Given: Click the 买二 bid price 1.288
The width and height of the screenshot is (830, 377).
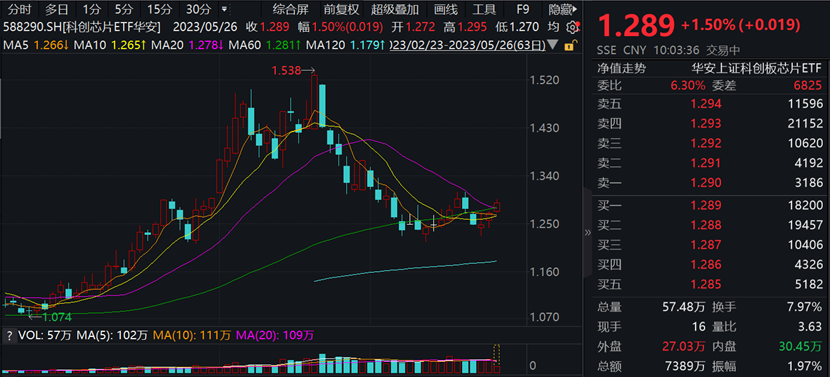Looking at the screenshot, I should tap(706, 225).
